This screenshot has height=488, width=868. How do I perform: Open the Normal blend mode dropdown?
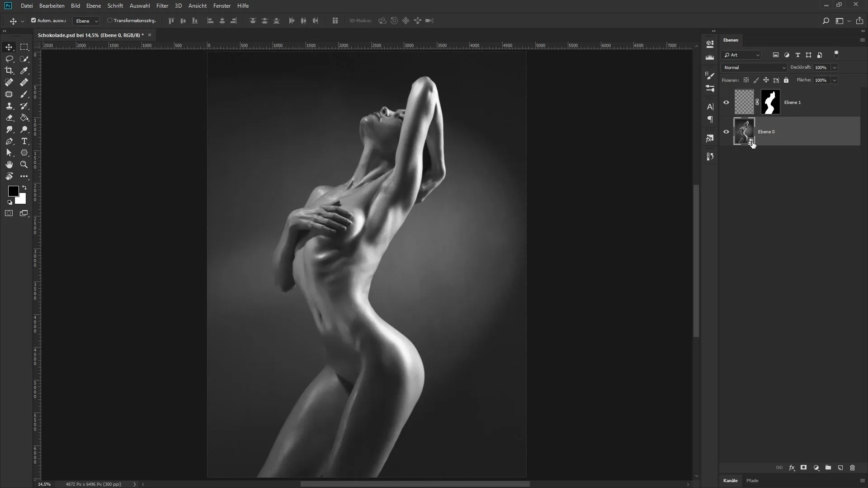(x=754, y=67)
